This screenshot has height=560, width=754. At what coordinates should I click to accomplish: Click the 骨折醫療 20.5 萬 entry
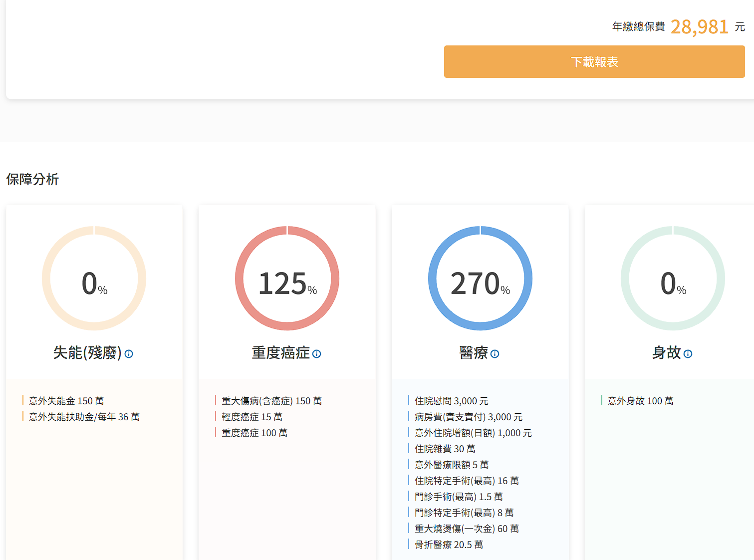[449, 545]
